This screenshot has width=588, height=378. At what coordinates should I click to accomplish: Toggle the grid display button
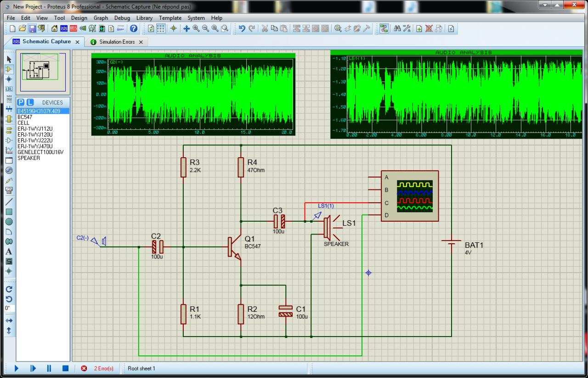[x=161, y=29]
